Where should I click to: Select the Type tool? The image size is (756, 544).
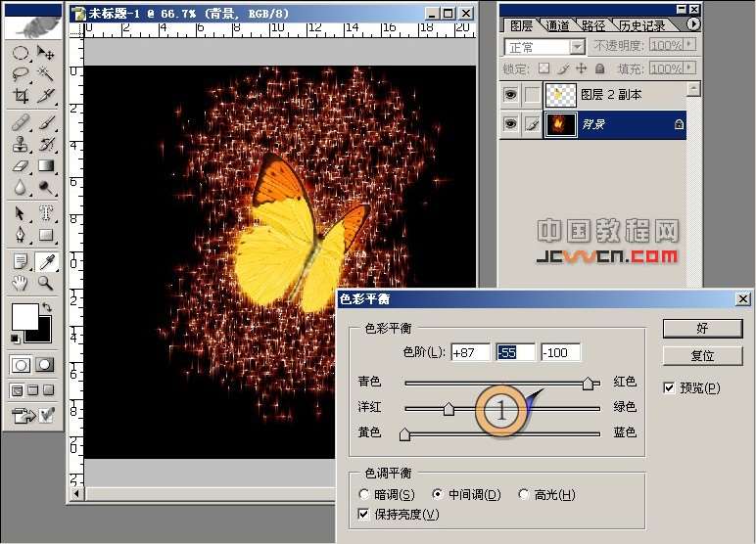click(x=45, y=212)
